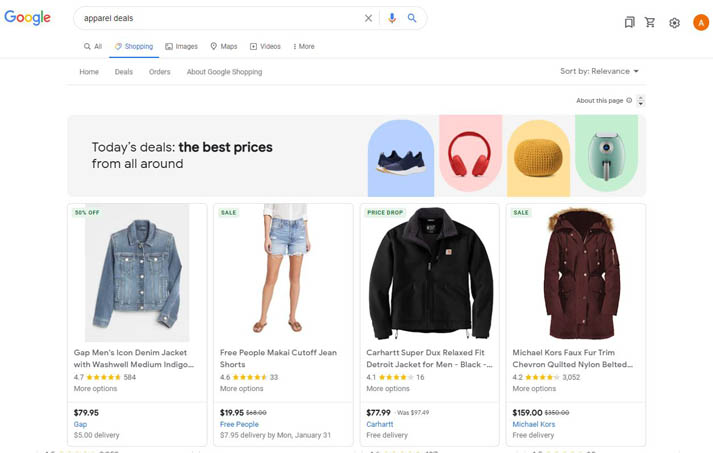
Task: Open settings gear icon
Action: (x=674, y=23)
